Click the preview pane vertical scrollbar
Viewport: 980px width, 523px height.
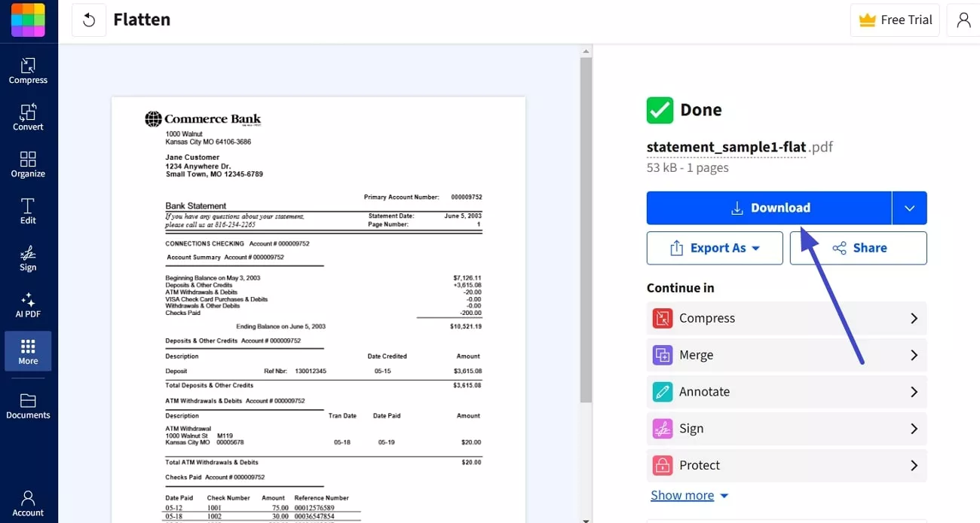(x=586, y=230)
